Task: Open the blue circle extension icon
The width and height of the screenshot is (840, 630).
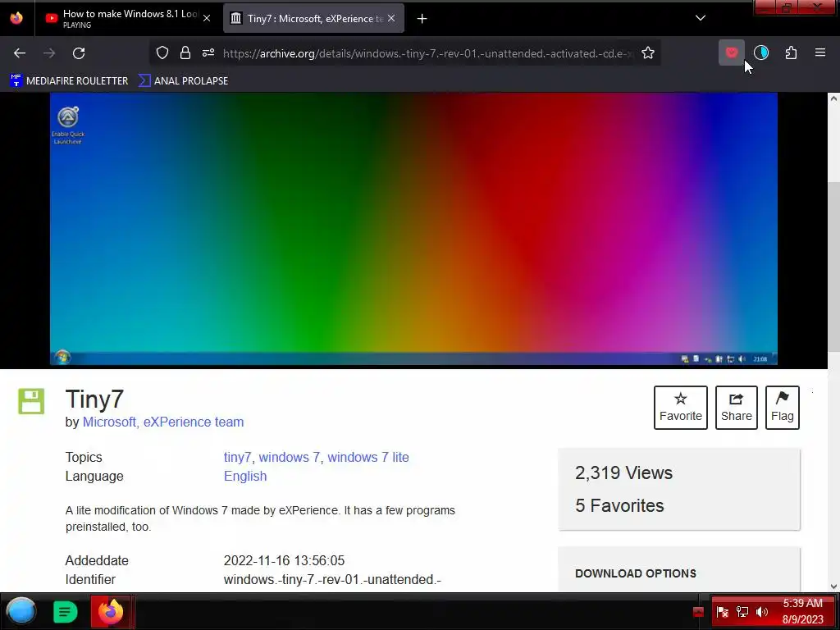Action: [x=761, y=52]
